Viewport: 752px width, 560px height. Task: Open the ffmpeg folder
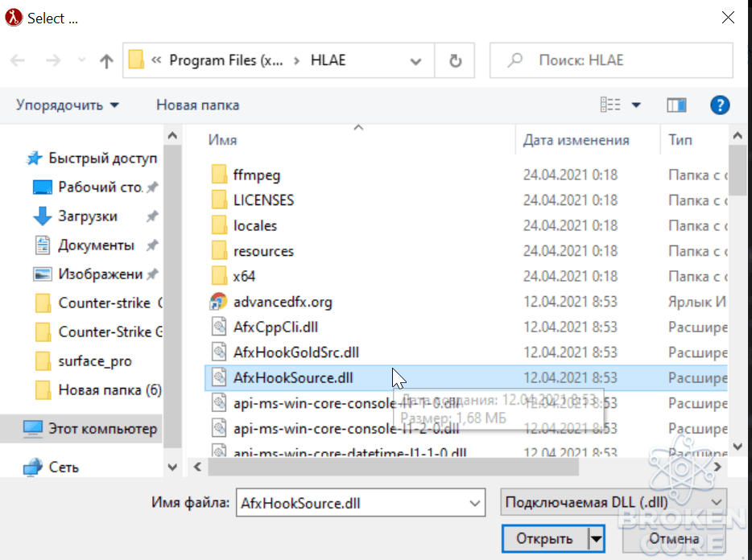pyautogui.click(x=257, y=175)
